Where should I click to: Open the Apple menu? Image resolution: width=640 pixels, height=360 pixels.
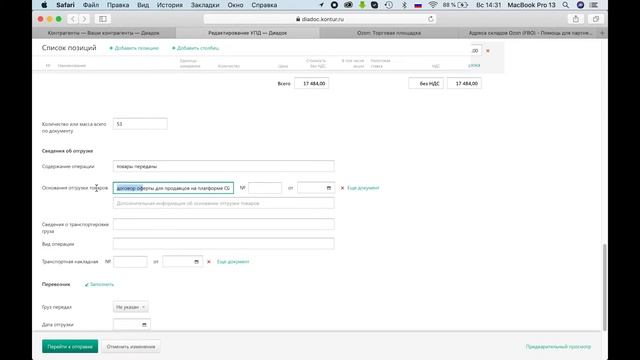click(44, 5)
